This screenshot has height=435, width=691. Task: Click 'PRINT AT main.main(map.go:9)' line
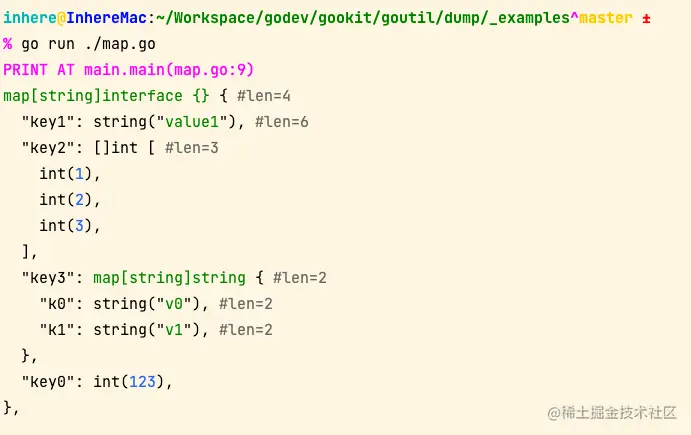129,70
